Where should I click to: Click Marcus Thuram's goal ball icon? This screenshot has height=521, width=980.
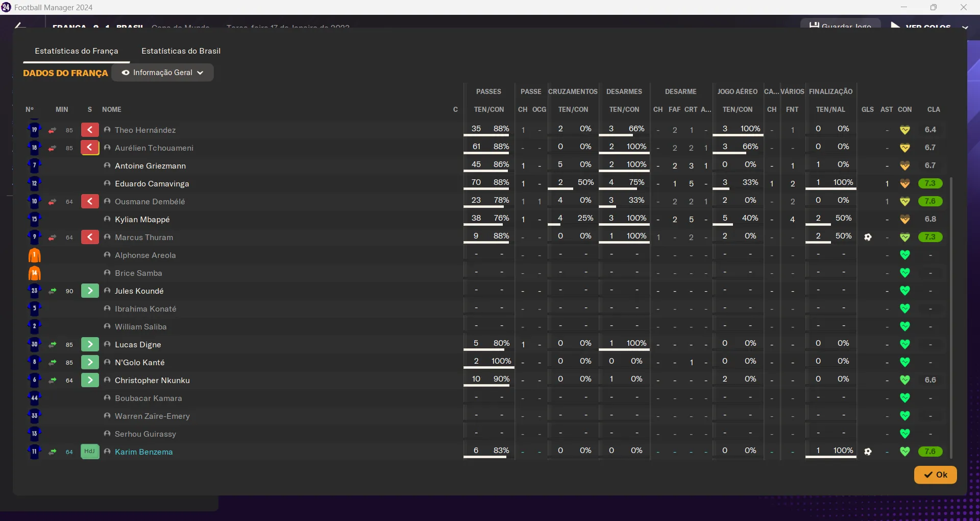click(868, 238)
